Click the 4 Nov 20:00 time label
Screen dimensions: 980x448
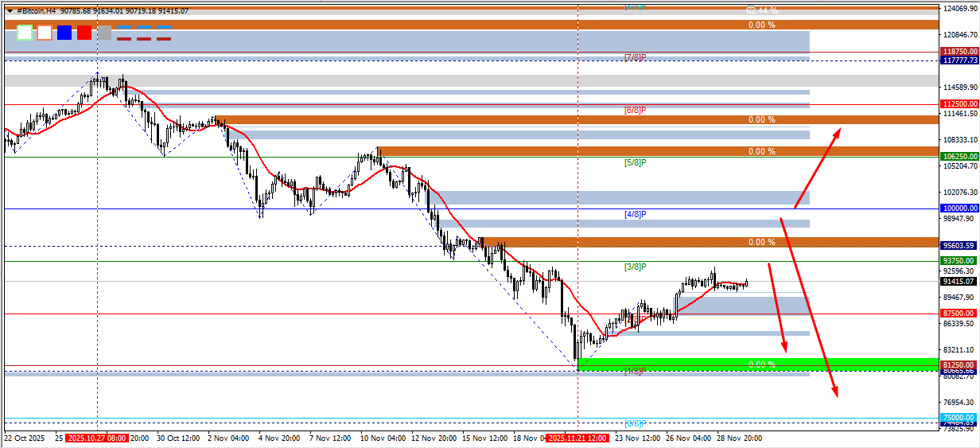pyautogui.click(x=278, y=438)
